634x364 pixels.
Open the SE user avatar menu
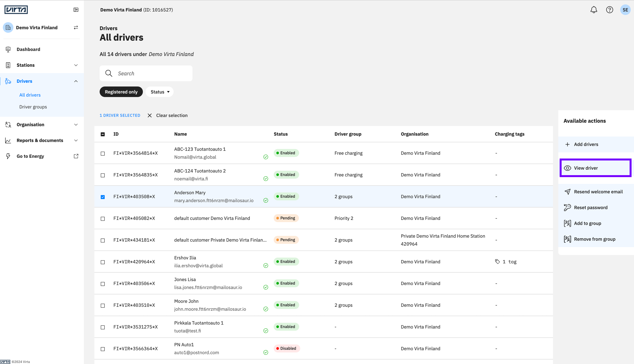pos(625,10)
